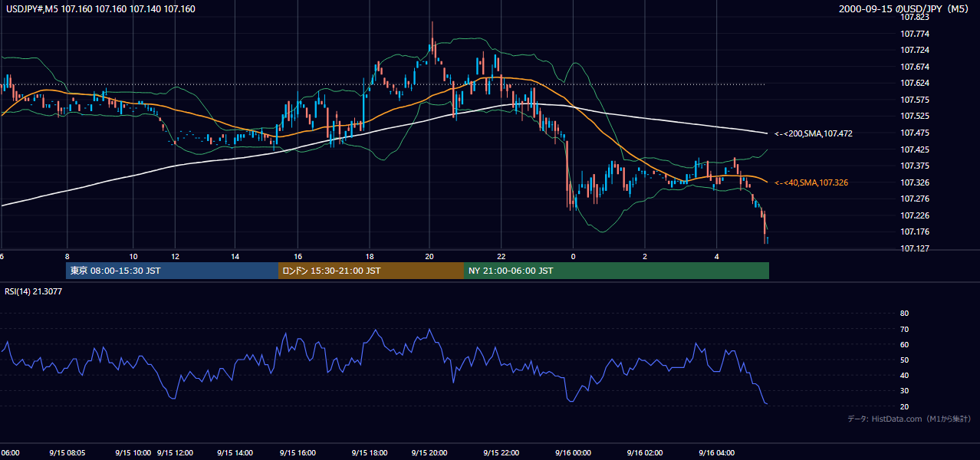Click price axis value 107.724
This screenshot has height=460, width=980.
pyautogui.click(x=916, y=51)
